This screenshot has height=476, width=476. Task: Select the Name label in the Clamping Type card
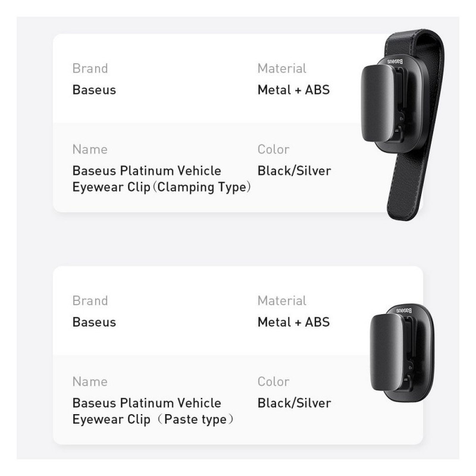[90, 149]
